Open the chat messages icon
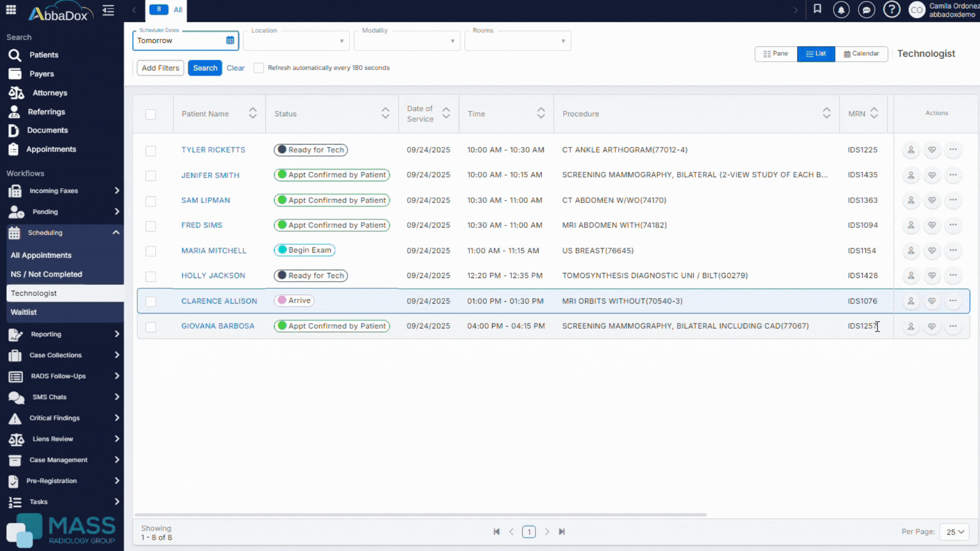This screenshot has width=980, height=551. click(866, 10)
